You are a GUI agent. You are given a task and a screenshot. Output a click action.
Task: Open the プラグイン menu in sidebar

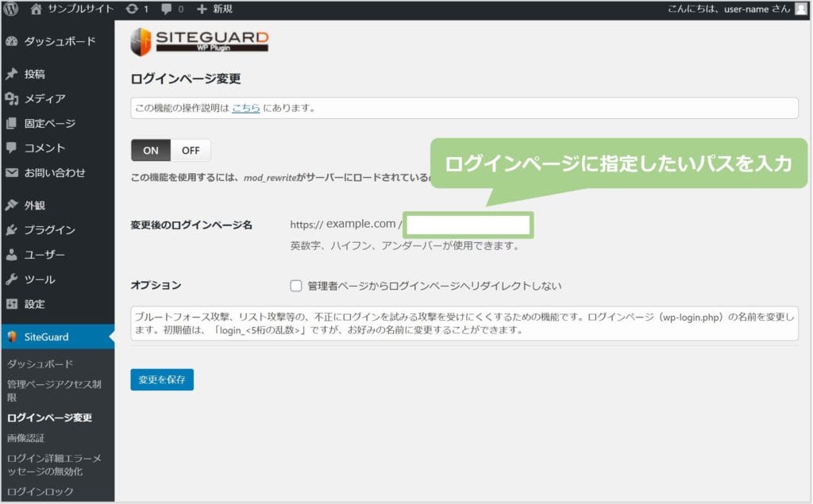pyautogui.click(x=49, y=230)
